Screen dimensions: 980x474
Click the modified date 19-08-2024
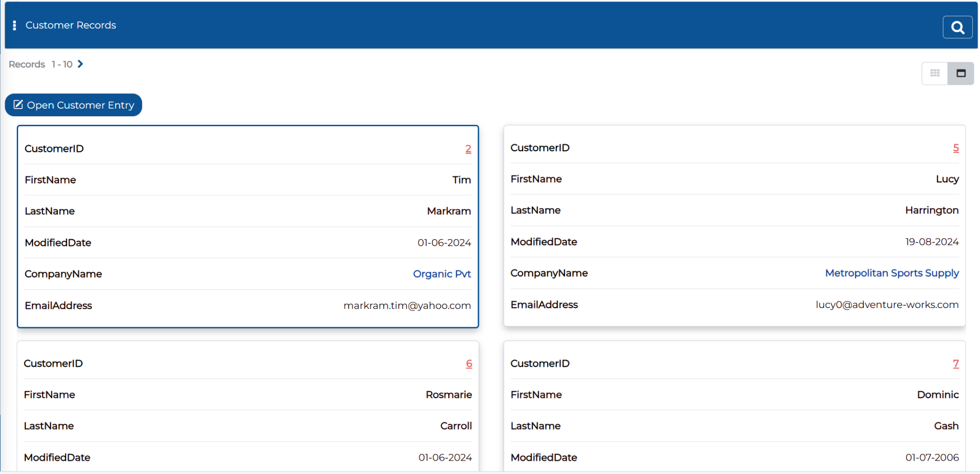click(x=932, y=242)
